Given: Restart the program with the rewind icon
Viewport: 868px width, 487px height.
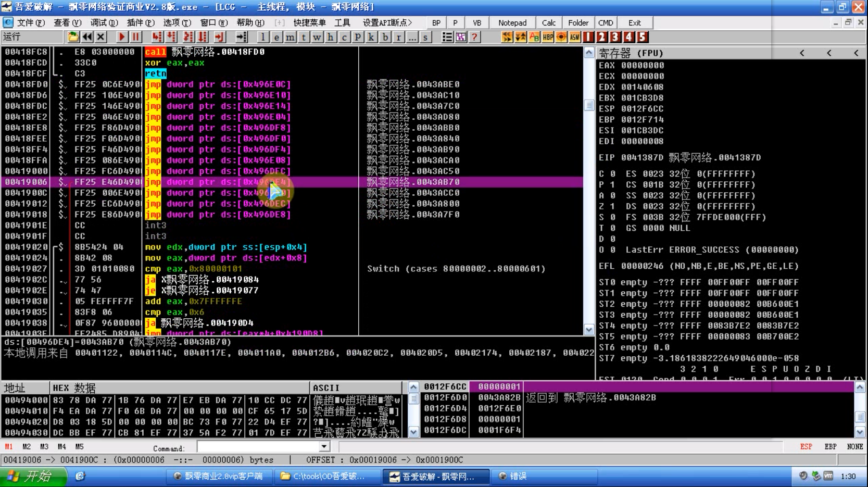Looking at the screenshot, I should pos(87,37).
